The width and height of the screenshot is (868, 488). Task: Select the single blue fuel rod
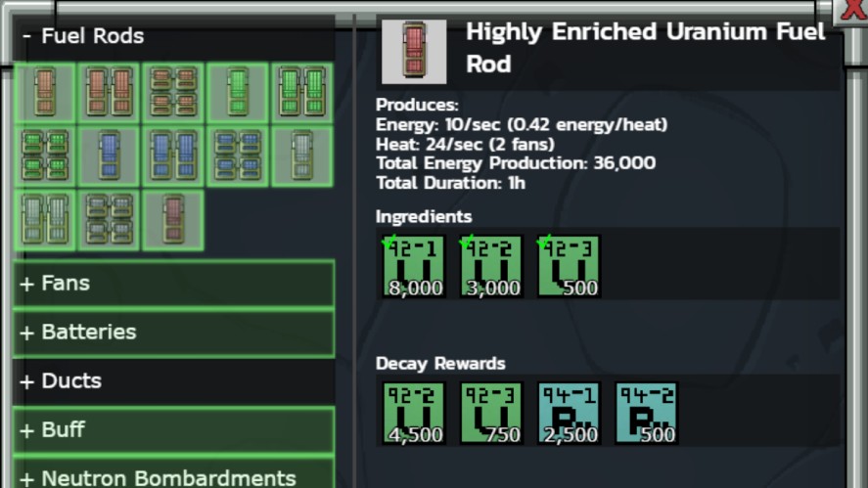109,156
